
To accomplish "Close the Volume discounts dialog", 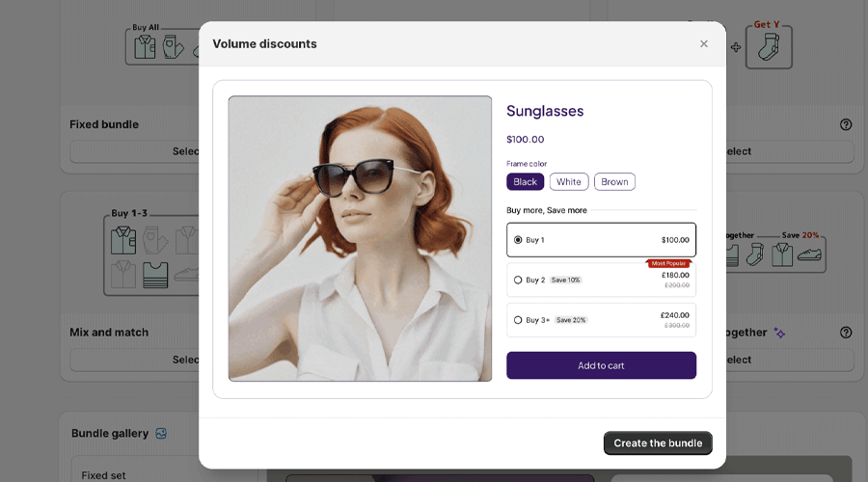I will click(x=704, y=43).
